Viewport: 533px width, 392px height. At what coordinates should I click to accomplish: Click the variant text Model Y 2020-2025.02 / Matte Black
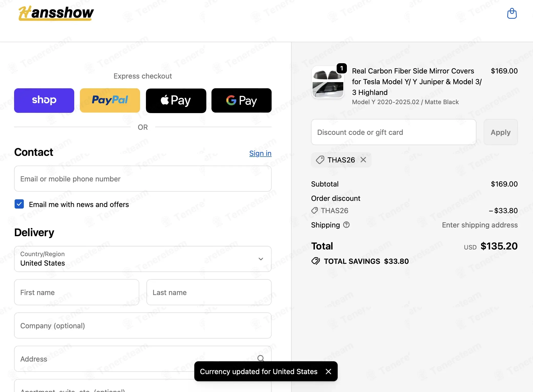pos(405,102)
